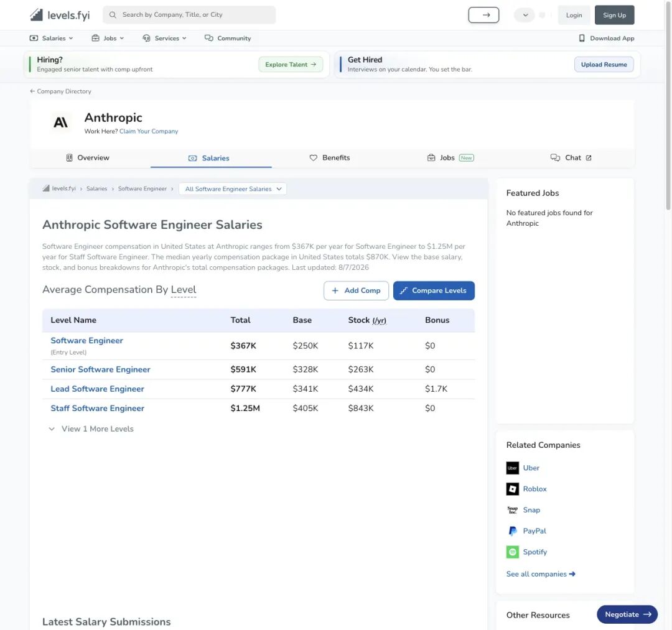The height and width of the screenshot is (630, 672).
Task: Click the PayPal logo icon
Action: click(x=512, y=531)
